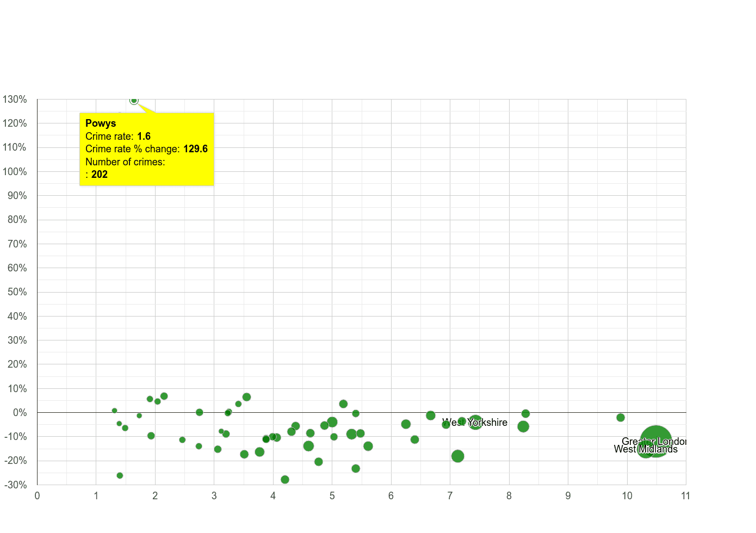
Task: Click the bubble at rate 2.15, 7%
Action: pos(164,396)
